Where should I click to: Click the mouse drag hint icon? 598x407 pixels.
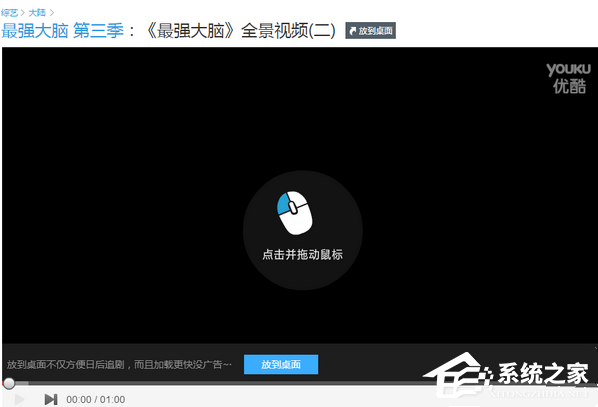tap(294, 213)
